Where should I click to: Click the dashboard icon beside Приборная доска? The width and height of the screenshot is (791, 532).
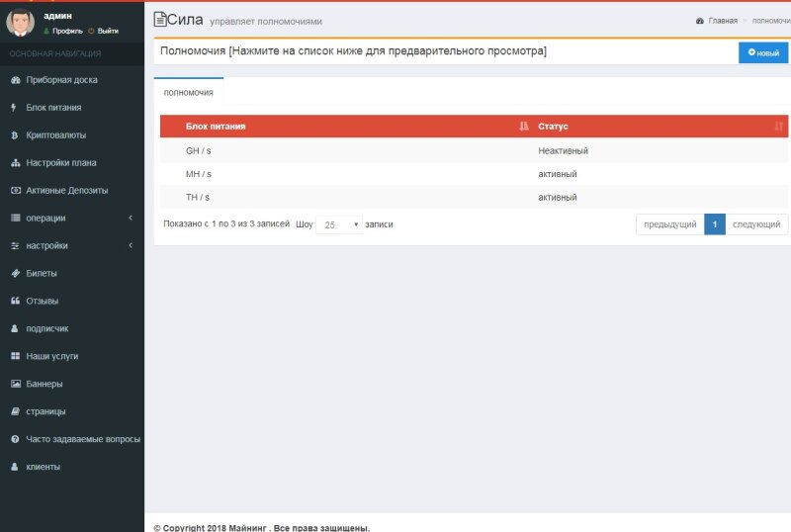pyautogui.click(x=15, y=80)
